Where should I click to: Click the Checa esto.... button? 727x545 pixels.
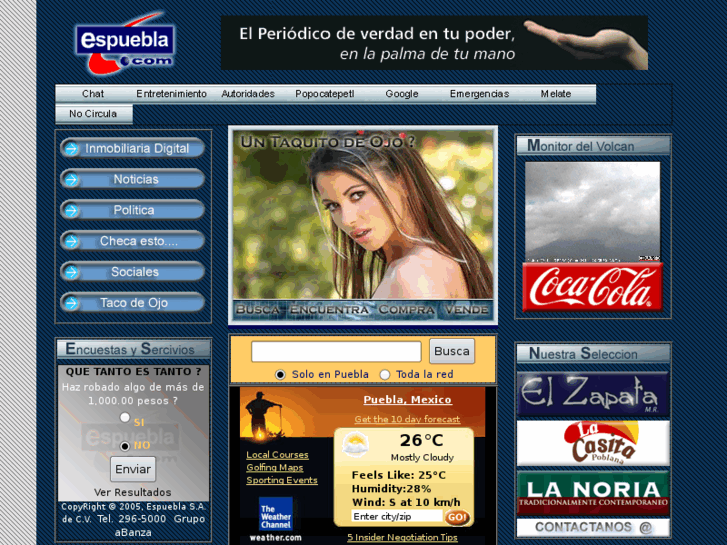(133, 241)
